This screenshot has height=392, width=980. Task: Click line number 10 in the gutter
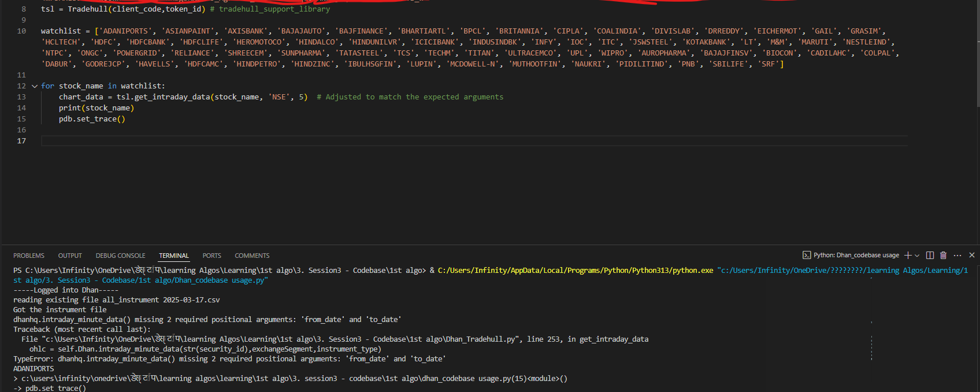coord(21,31)
